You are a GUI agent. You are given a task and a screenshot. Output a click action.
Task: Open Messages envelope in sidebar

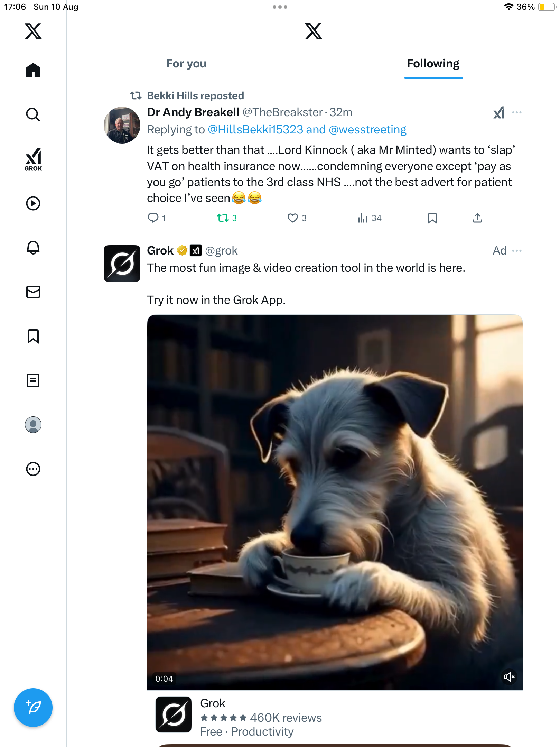click(33, 292)
